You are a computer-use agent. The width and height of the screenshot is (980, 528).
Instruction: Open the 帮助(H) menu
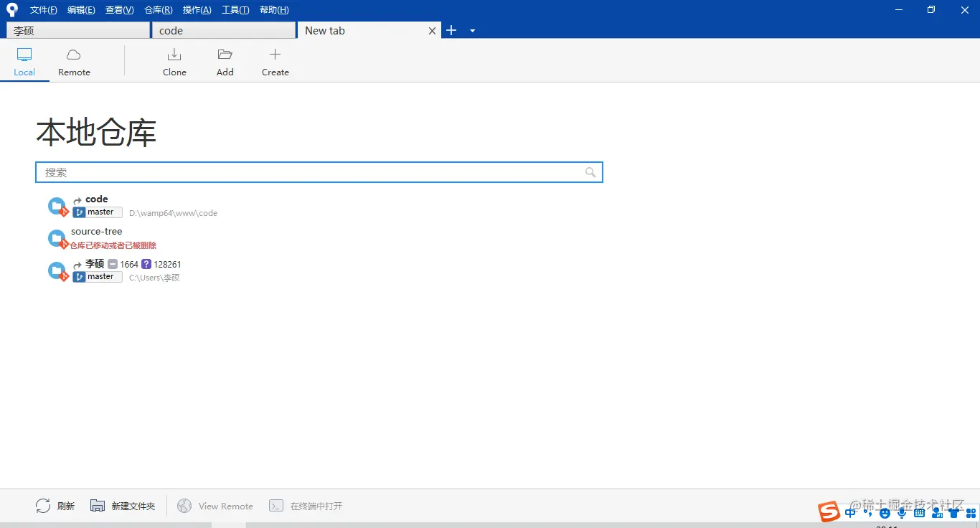tap(274, 10)
